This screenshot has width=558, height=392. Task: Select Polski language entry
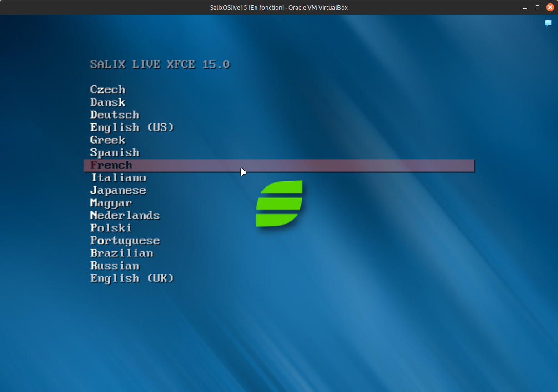click(111, 228)
